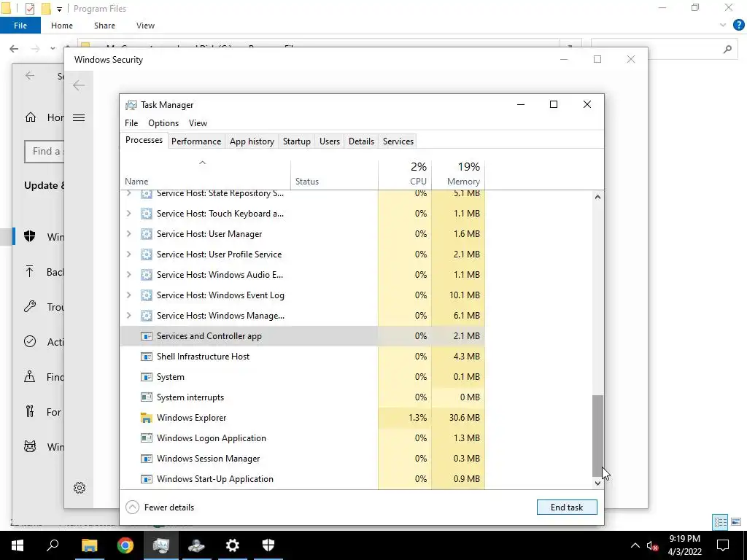Open Task Manager File menu
747x560 pixels.
tap(131, 122)
